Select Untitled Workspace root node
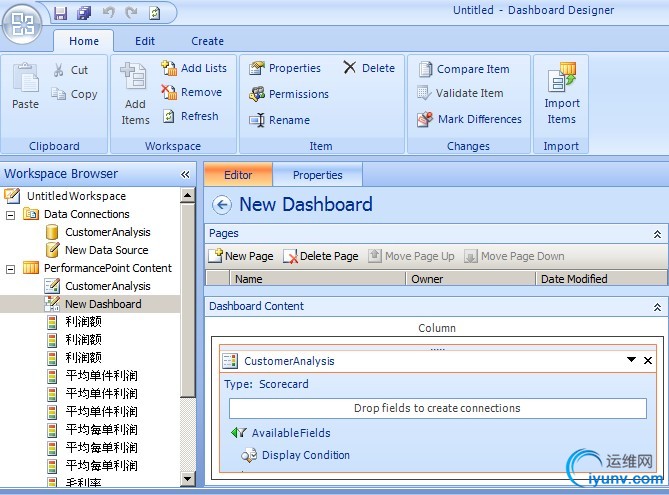 tap(76, 196)
